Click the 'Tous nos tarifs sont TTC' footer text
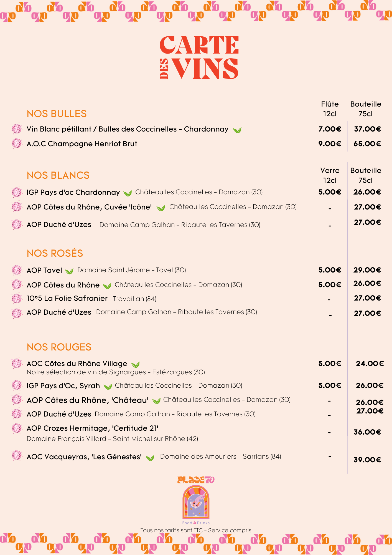Image resolution: width=392 pixels, height=555 pixels. (x=196, y=530)
